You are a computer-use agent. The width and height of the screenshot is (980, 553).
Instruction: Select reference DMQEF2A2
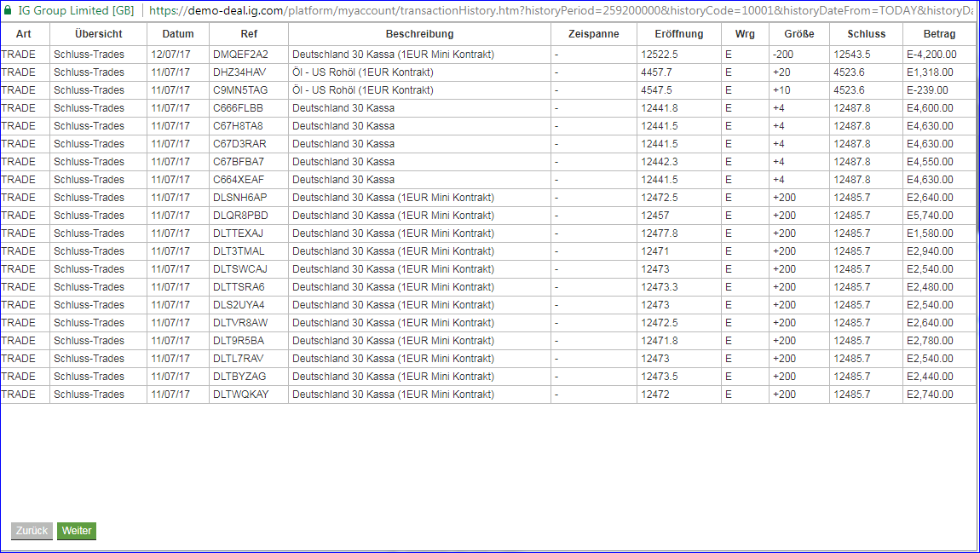pos(240,55)
